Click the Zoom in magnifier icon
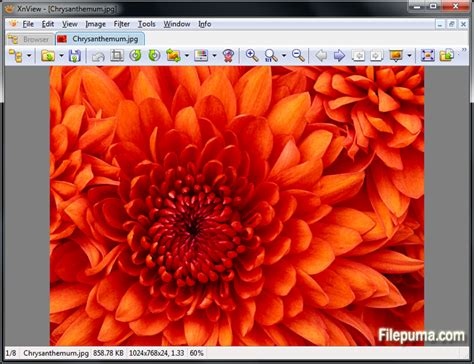The height and width of the screenshot is (364, 474). click(252, 55)
